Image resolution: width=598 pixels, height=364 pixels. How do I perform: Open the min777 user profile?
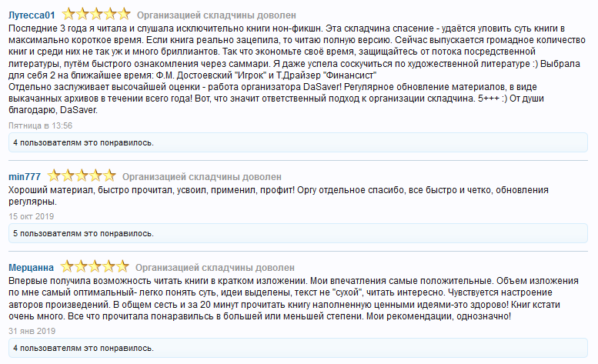pos(24,177)
